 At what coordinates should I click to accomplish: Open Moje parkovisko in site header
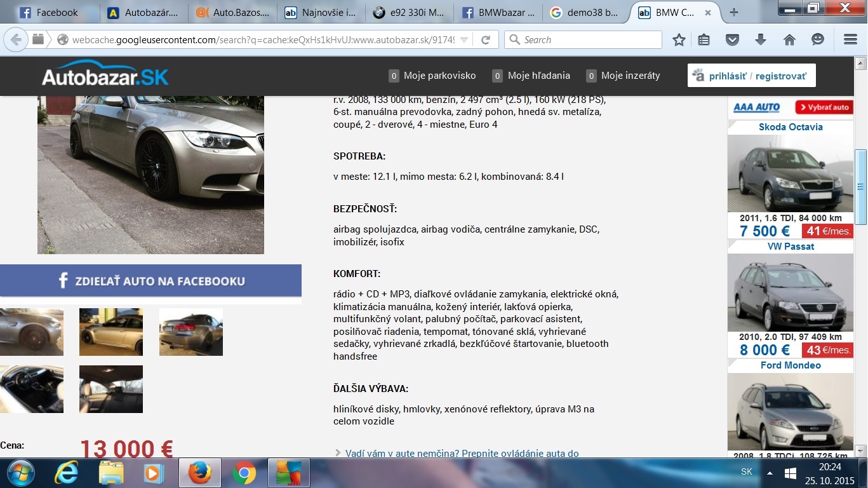439,76
